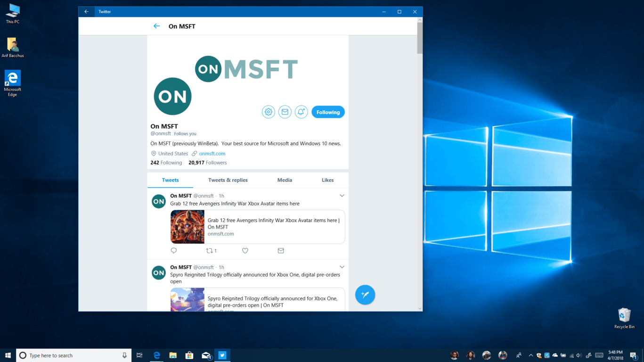Show hidden system tray icons chevron
Viewport: 644px width, 362px height.
(x=531, y=355)
